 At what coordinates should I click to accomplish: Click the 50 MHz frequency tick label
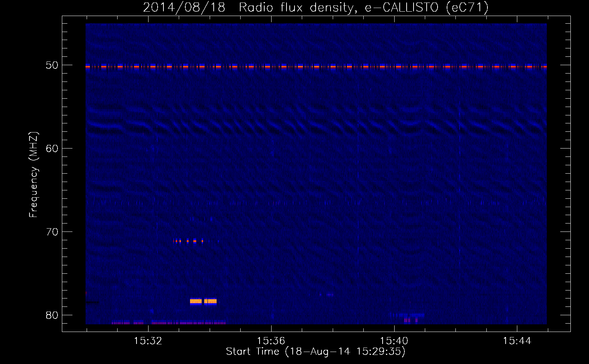point(52,66)
